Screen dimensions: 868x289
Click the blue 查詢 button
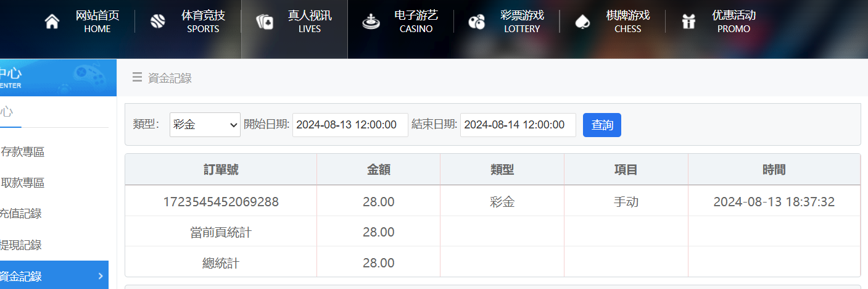tap(601, 125)
